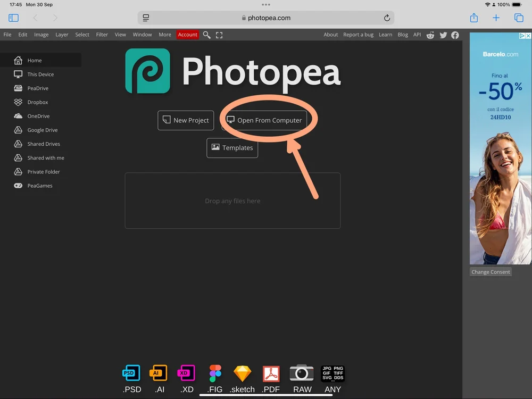Open the API link
Image resolution: width=532 pixels, height=399 pixels.
417,35
